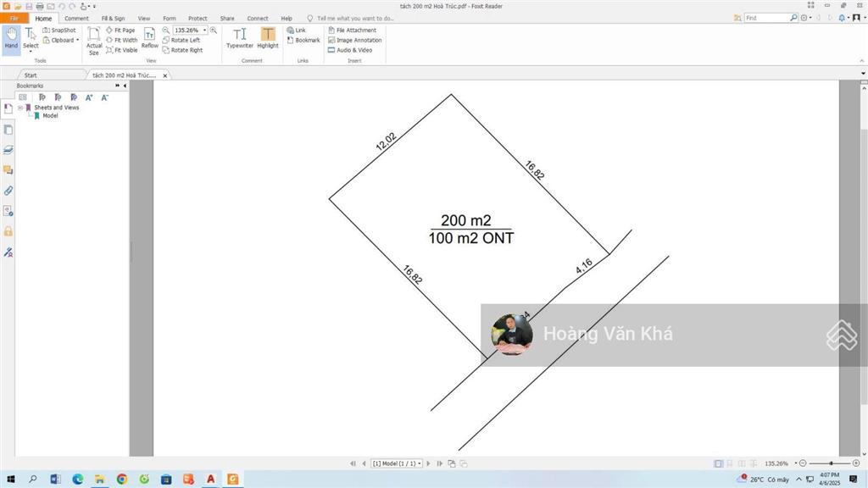Open the Protect ribbon tab
This screenshot has width=868, height=488.
198,18
